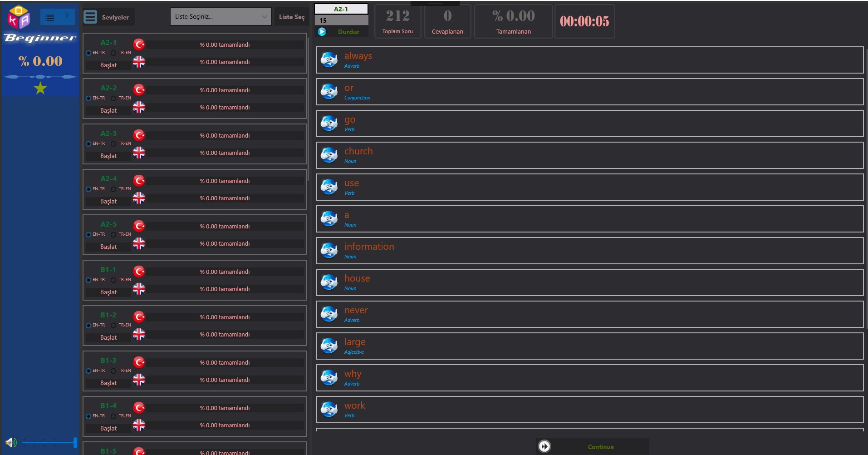Play pronunciation audio for the word or
This screenshot has width=868, height=455.
(x=329, y=91)
